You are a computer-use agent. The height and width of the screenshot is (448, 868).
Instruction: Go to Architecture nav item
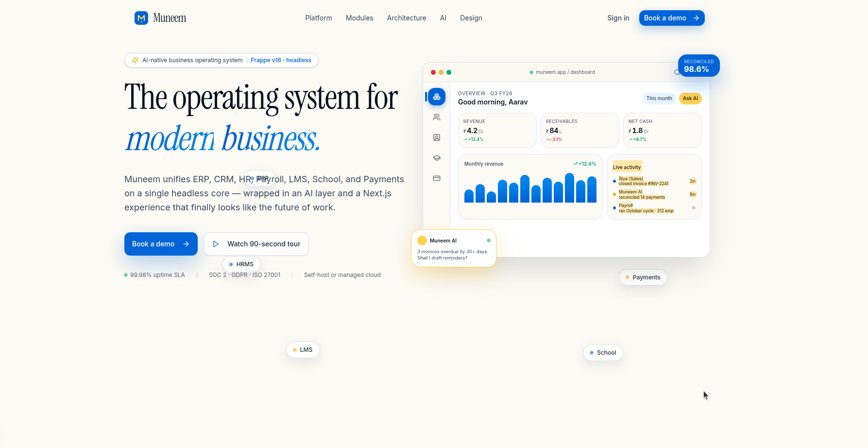[407, 18]
